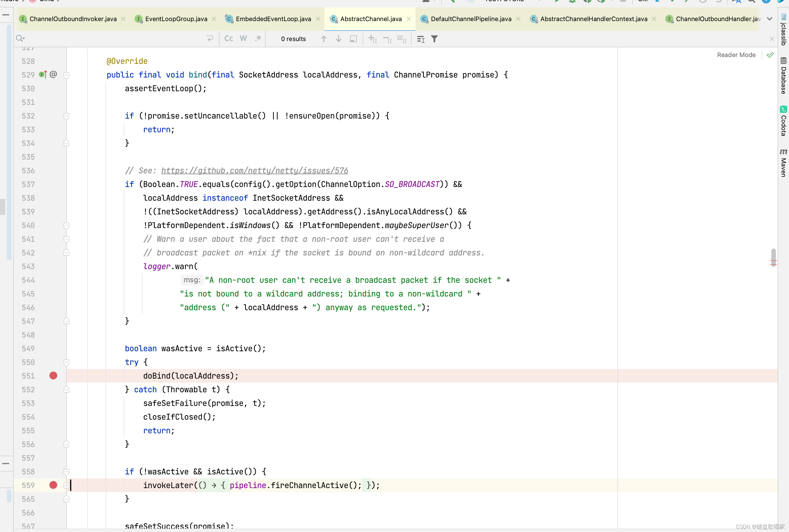Open jclasslib tool window
789x532 pixels.
(783, 30)
